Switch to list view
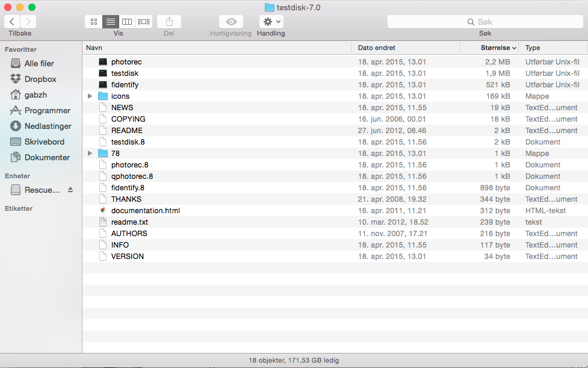Image resolution: width=588 pixels, height=368 pixels. coord(110,22)
